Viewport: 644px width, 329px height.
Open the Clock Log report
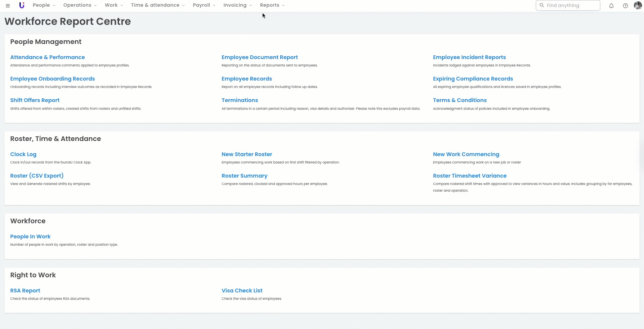pyautogui.click(x=23, y=154)
